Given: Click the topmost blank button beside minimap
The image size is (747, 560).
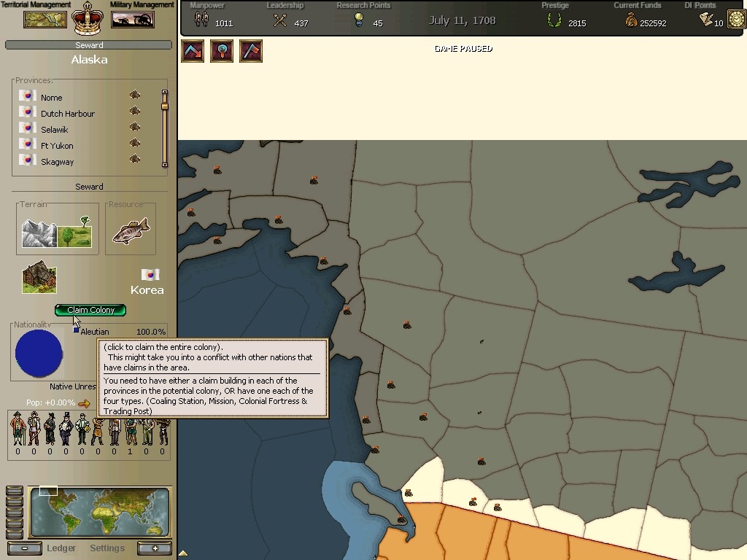Looking at the screenshot, I should (x=15, y=491).
